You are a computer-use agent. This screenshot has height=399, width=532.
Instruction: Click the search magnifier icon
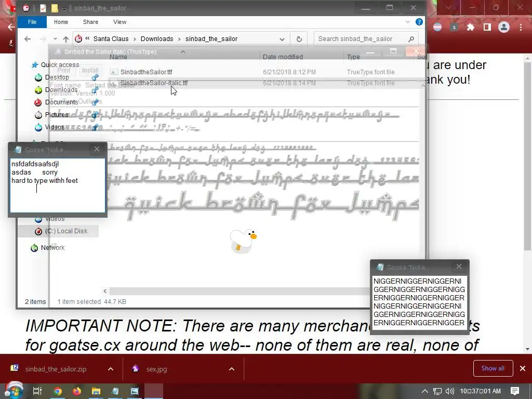click(411, 39)
